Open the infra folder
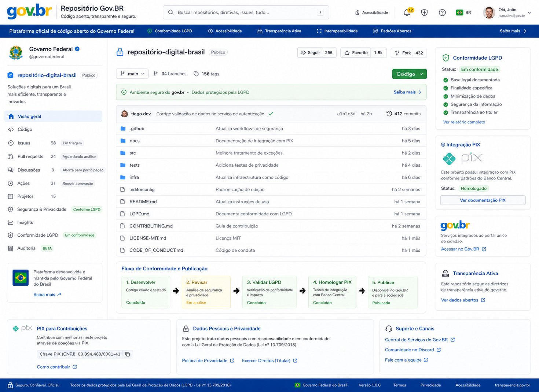 pos(134,177)
